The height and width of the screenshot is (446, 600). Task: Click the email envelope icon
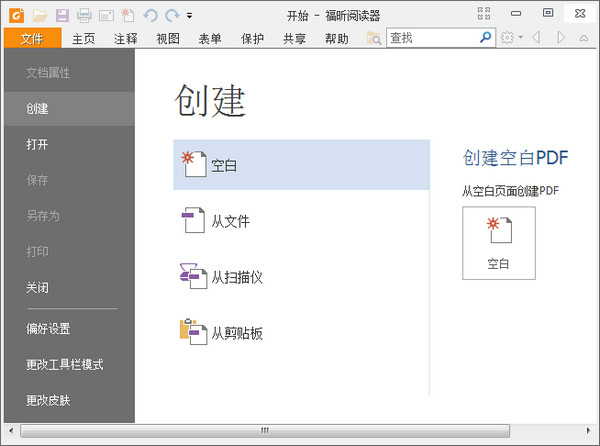(x=105, y=15)
